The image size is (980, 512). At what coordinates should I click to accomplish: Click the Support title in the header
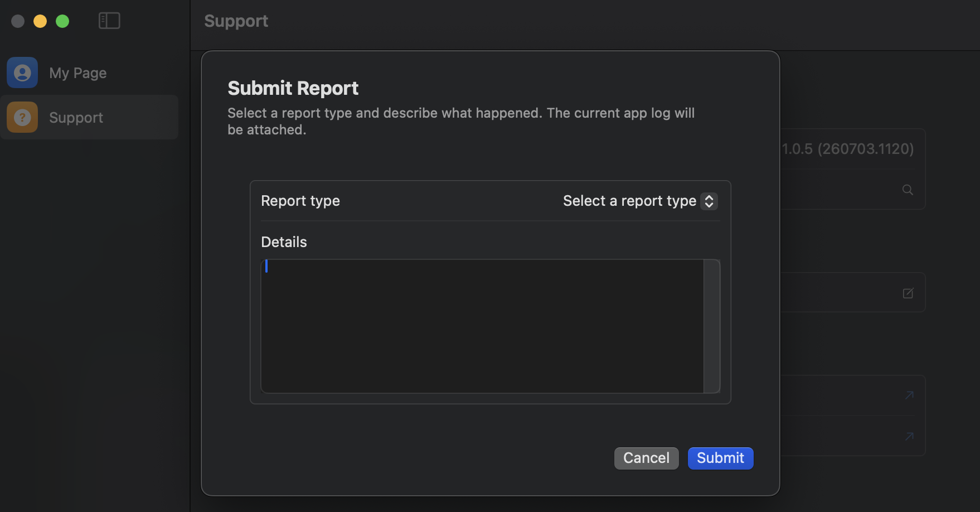[236, 21]
